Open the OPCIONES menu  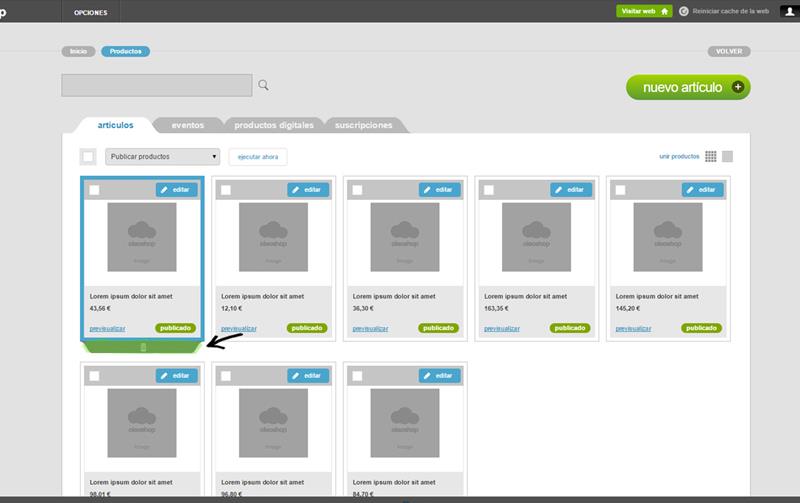tap(91, 11)
